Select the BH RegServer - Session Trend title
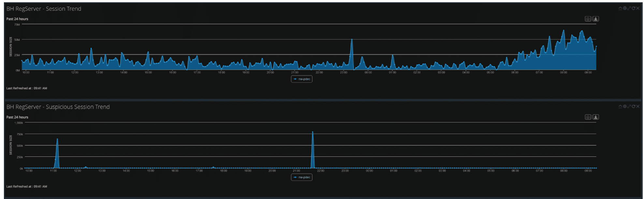The image size is (644, 199). coord(44,9)
